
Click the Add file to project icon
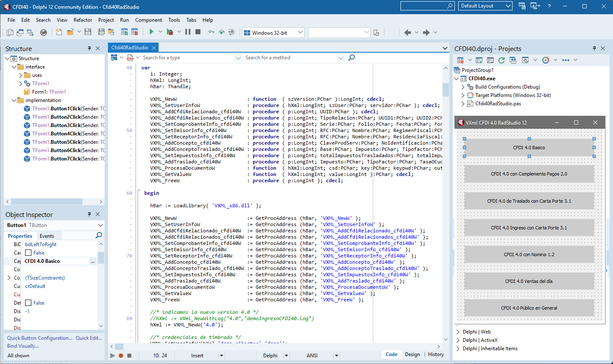coord(124,32)
